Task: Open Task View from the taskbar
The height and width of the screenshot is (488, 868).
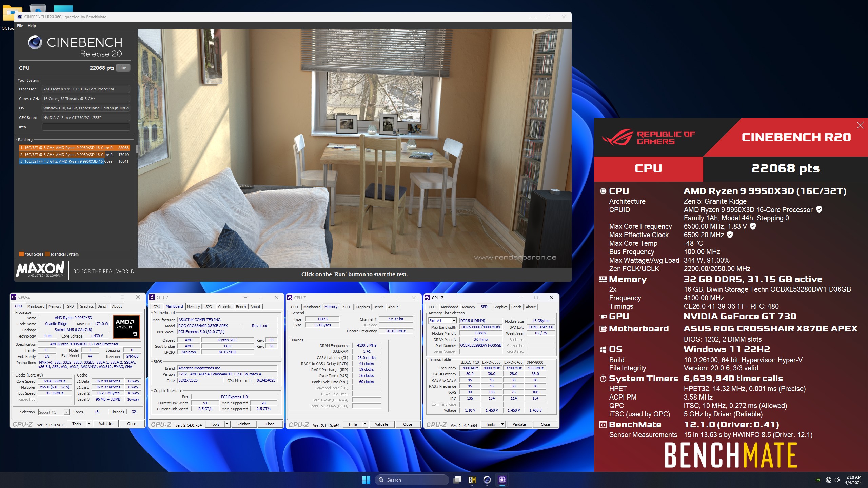Action: (457, 480)
